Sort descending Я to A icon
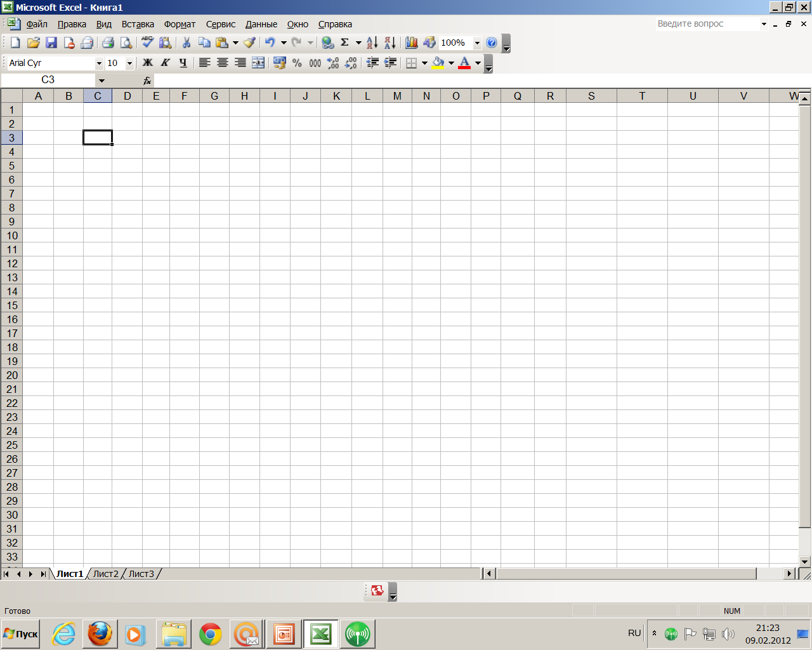 [390, 43]
